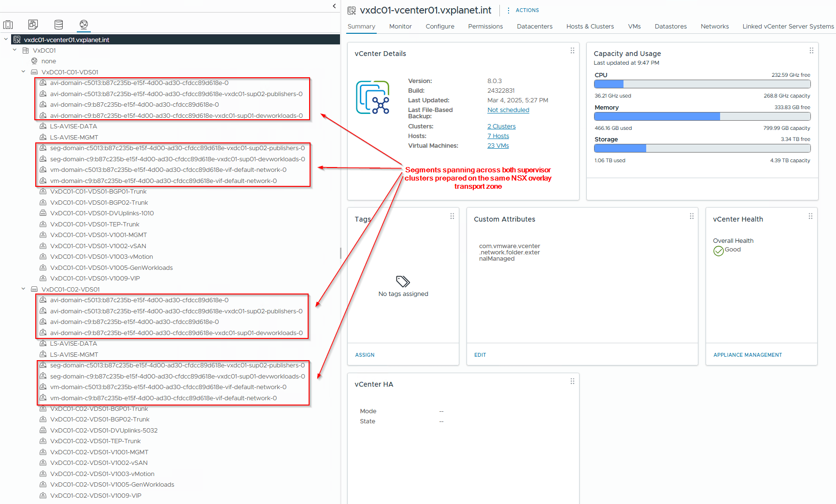Image resolution: width=836 pixels, height=504 pixels.
Task: Switch to the Configure tab
Action: pos(440,27)
